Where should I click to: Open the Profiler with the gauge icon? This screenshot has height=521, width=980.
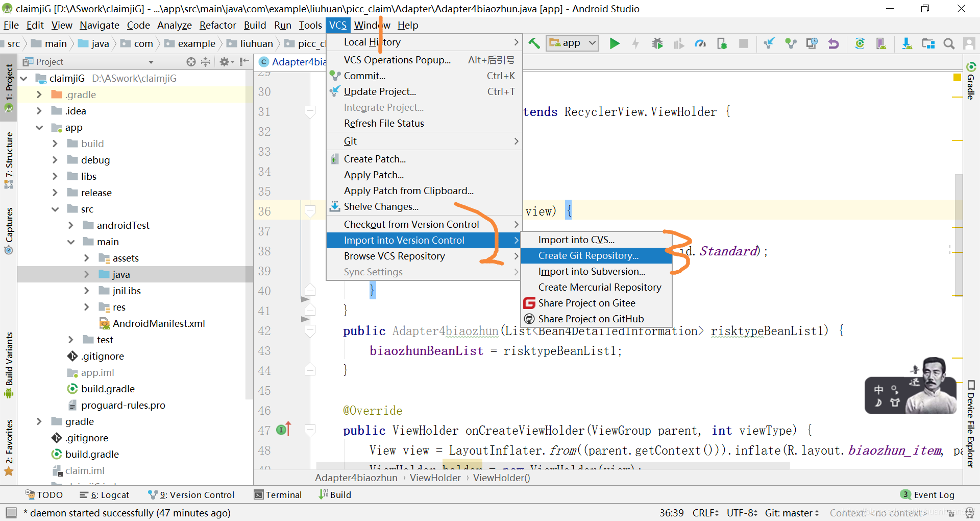(700, 43)
